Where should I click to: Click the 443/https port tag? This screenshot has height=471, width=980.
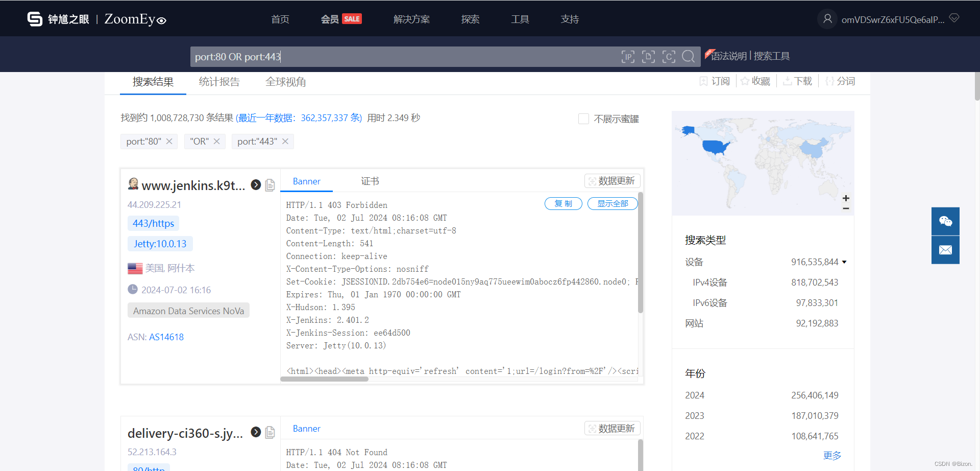[153, 223]
